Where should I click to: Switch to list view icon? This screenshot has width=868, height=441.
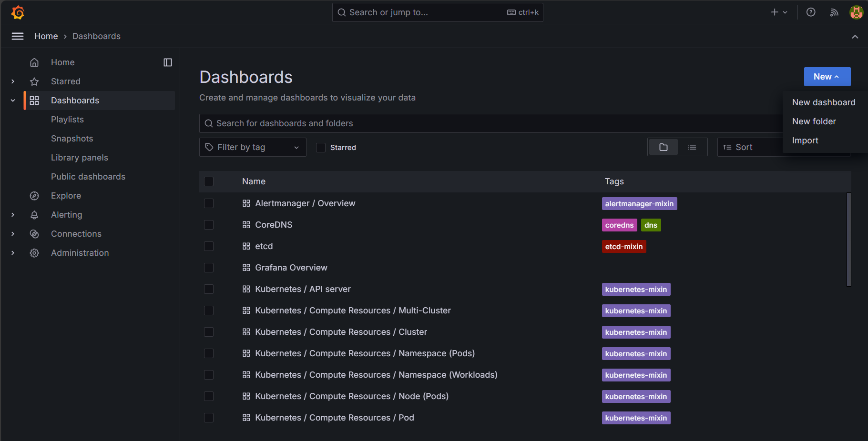[692, 147]
